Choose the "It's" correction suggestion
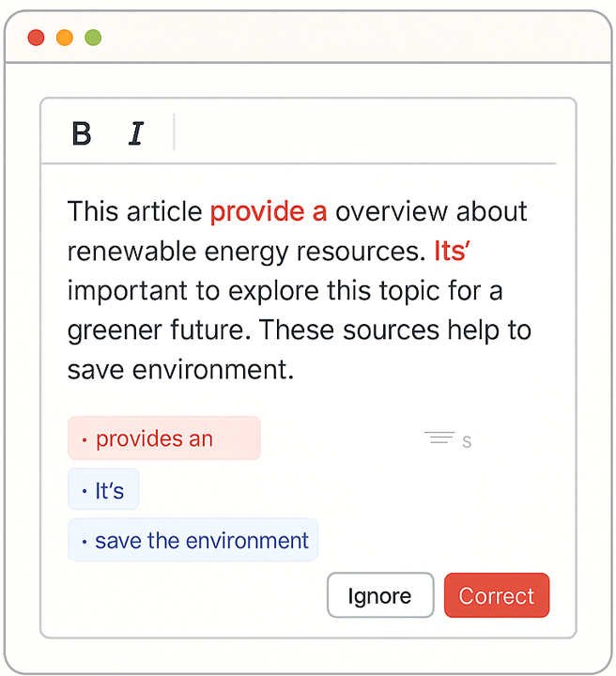The image size is (616, 676). (103, 490)
